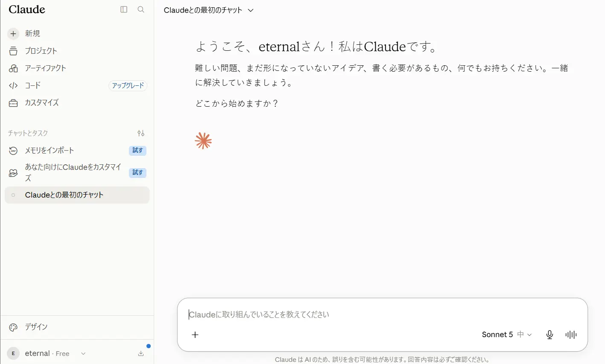Click the あなた向けにClaudeをカスタマイズ icon

point(13,173)
